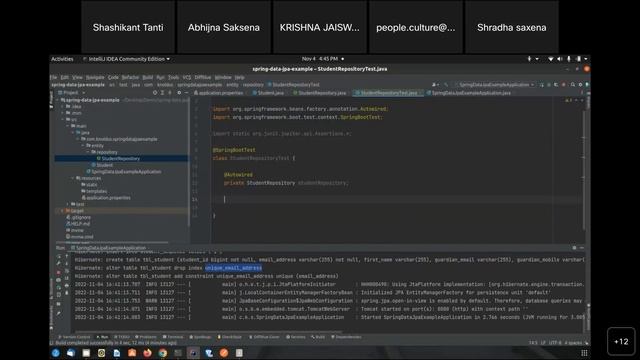Click the highlighted unique_email_address text

pyautogui.click(x=233, y=268)
